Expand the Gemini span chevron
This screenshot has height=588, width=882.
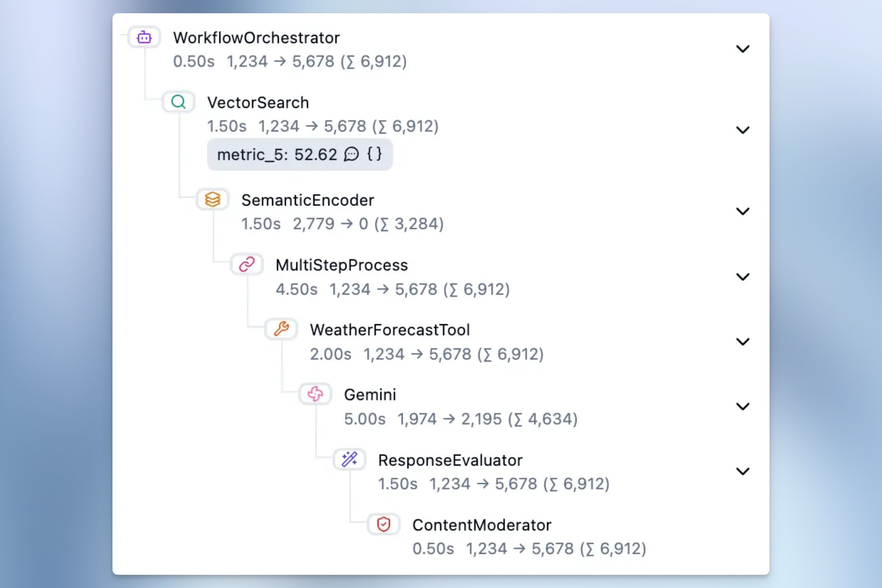point(743,406)
